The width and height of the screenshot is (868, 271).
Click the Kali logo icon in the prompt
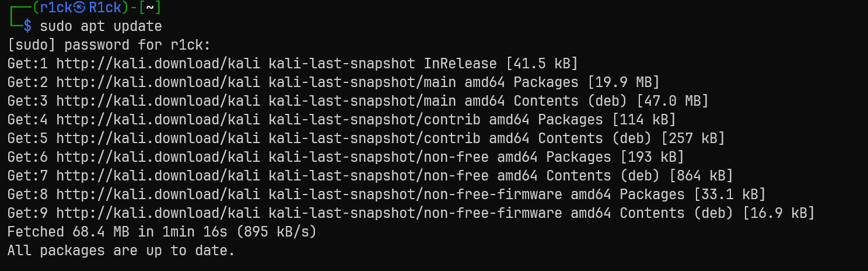pos(80,8)
